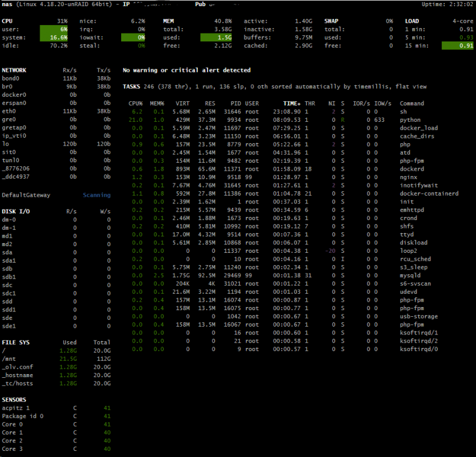The image size is (476, 457).
Task: Select the eth0 network interface
Action: 9,112
